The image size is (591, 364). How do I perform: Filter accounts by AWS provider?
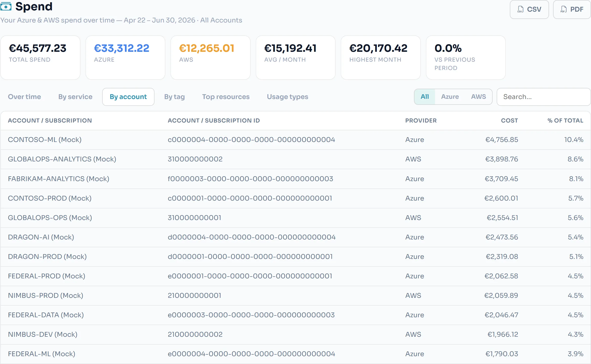[x=478, y=97]
